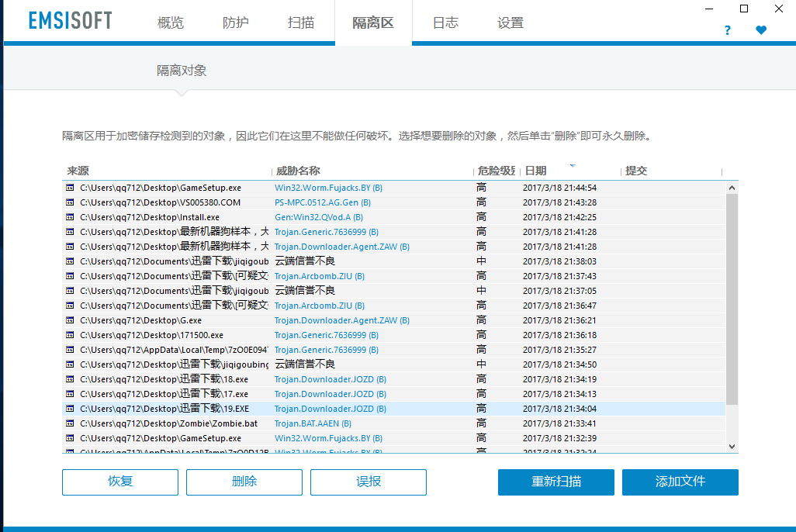Switch to the 概览 tab
Image resolution: width=796 pixels, height=532 pixels.
click(x=171, y=22)
